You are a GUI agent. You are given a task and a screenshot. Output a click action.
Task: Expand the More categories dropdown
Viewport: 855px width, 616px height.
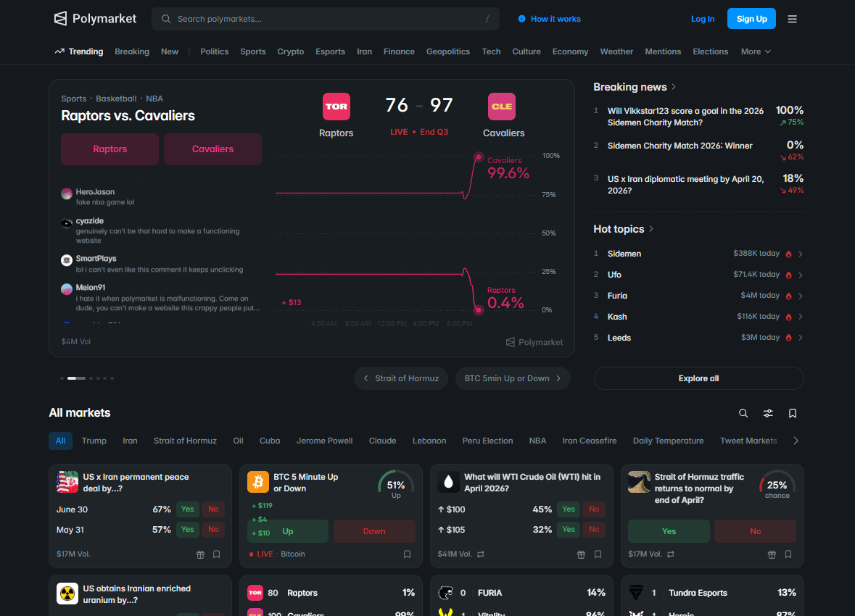tap(756, 51)
